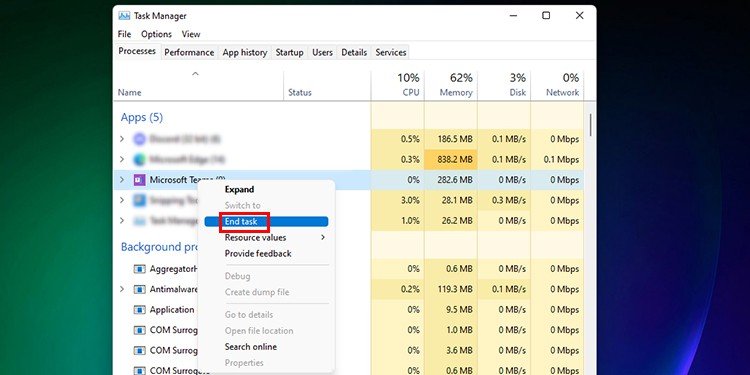
Task: Click the 0.2% CPU cell
Action: [x=397, y=289]
